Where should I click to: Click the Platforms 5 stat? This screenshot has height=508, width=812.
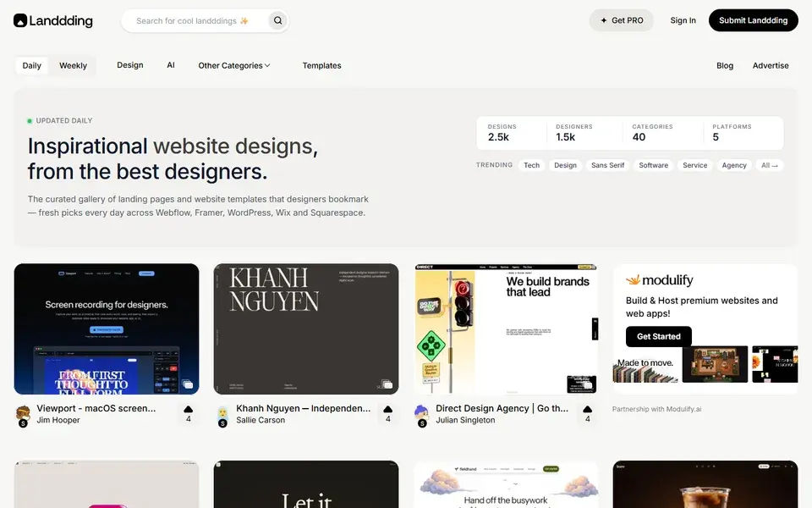[731, 133]
